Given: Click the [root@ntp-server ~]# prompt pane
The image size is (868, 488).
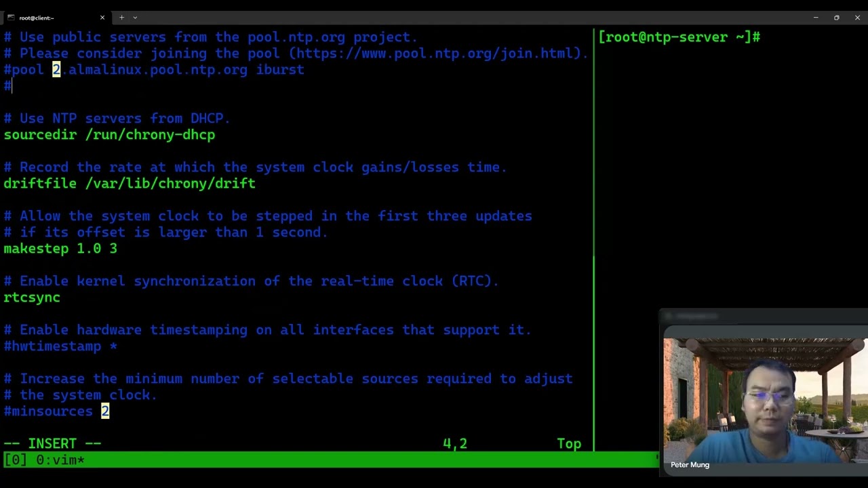Looking at the screenshot, I should click(679, 37).
